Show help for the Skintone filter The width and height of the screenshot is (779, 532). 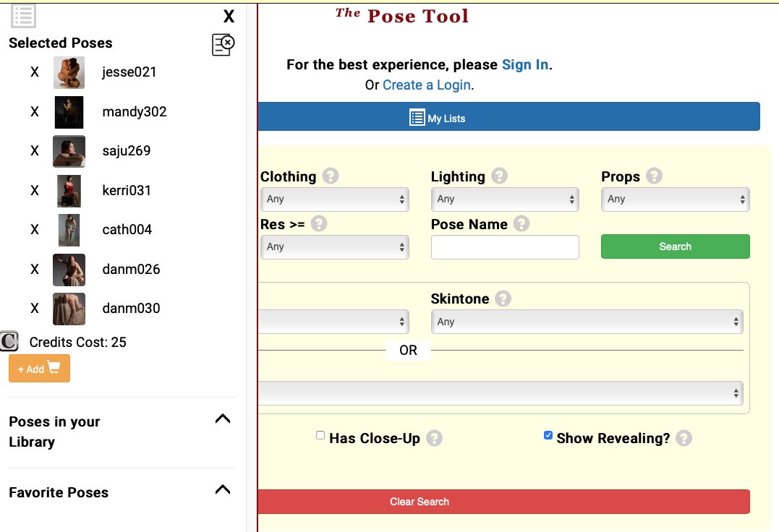(503, 299)
